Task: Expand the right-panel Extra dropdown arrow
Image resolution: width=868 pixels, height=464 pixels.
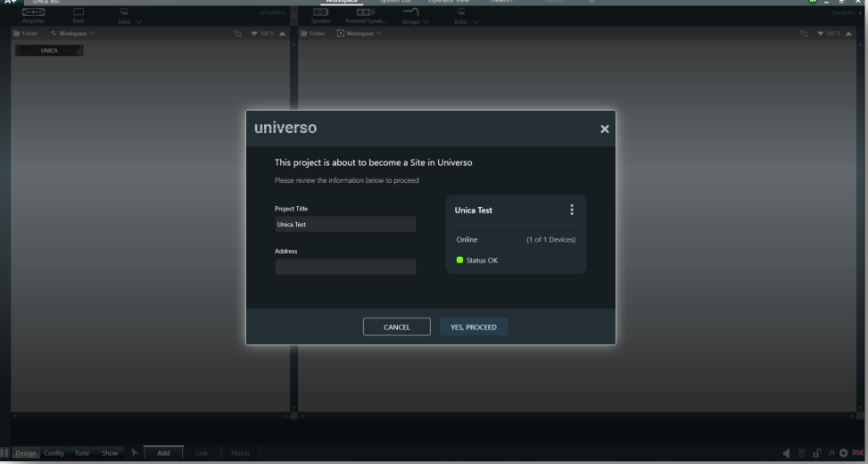Action: click(x=475, y=22)
